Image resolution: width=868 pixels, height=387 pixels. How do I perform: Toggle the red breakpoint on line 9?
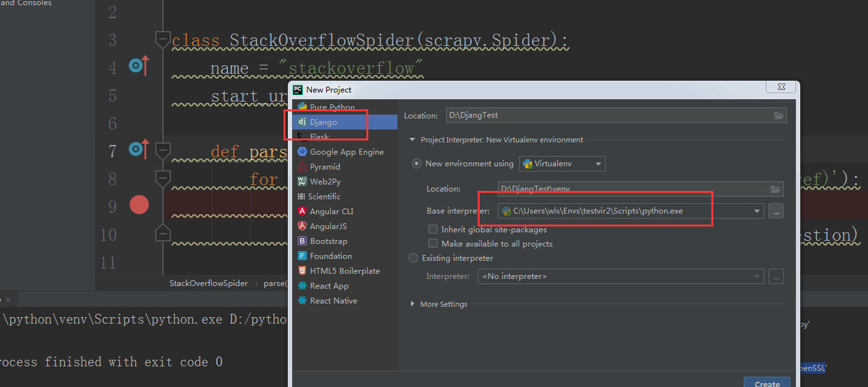[x=139, y=205]
